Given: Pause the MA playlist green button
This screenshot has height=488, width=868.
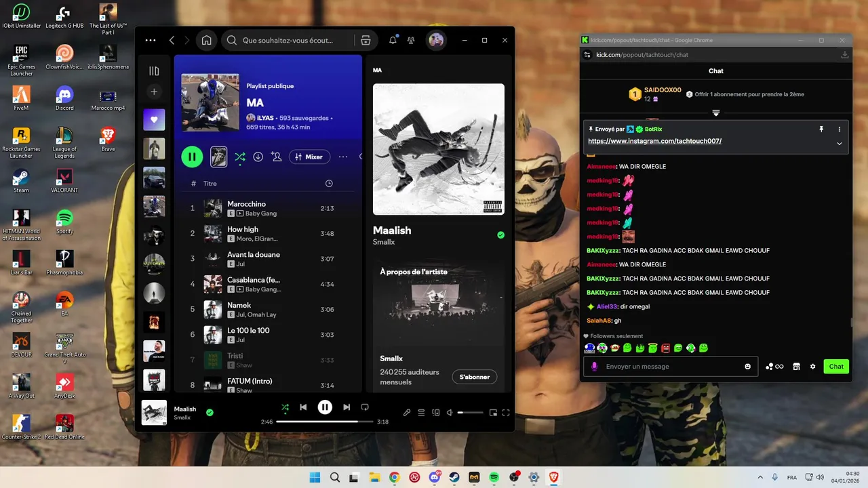Looking at the screenshot, I should coord(192,157).
